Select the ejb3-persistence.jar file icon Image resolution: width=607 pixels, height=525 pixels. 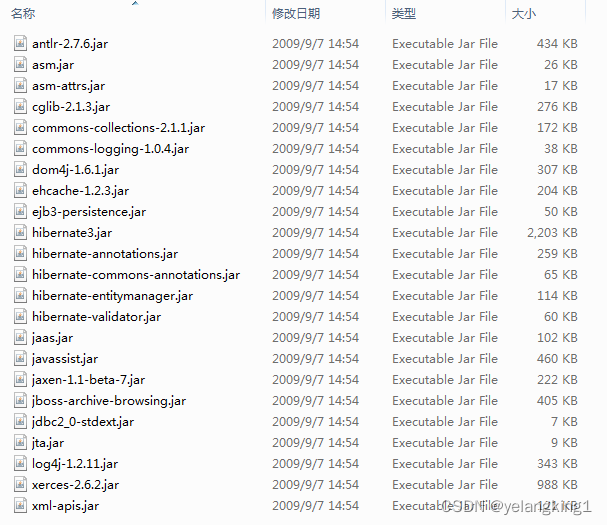click(x=20, y=211)
